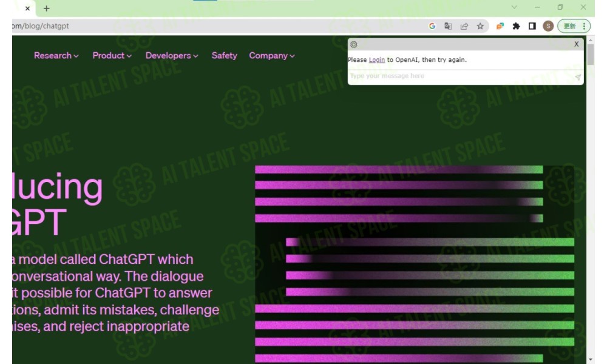Image resolution: width=607 pixels, height=364 pixels.
Task: Open the profile avatar S
Action: click(548, 26)
